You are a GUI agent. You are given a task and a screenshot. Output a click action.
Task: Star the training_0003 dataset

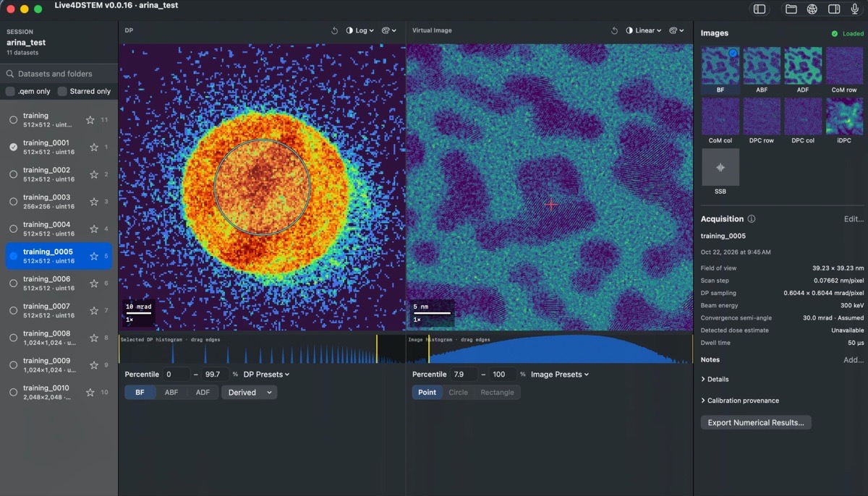[x=94, y=202]
